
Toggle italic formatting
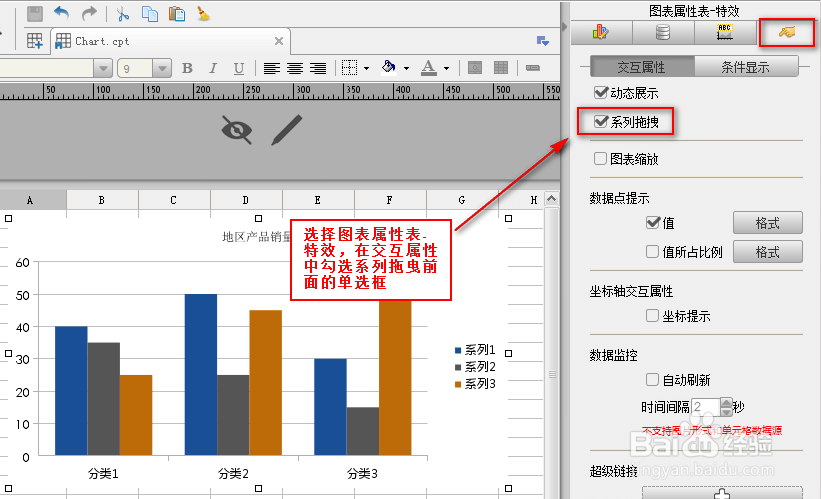(213, 68)
